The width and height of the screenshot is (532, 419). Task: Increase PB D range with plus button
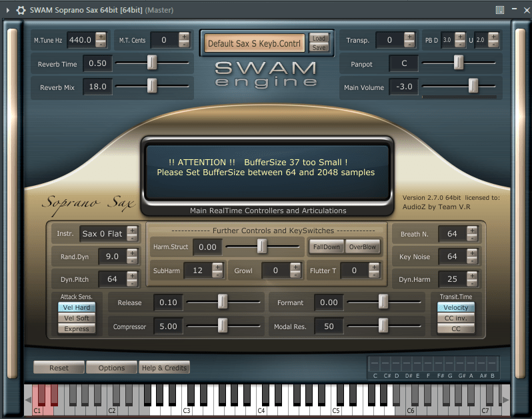click(x=460, y=36)
